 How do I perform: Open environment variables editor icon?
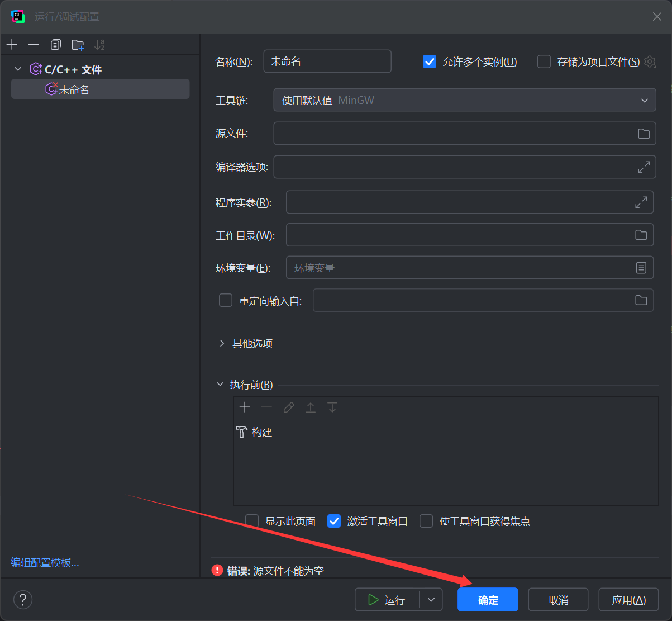641,268
